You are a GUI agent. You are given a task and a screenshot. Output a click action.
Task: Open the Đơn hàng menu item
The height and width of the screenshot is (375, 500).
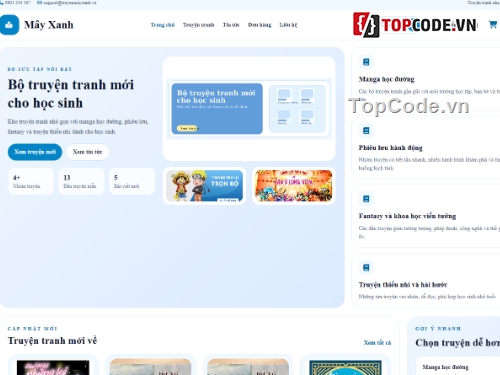pos(259,25)
